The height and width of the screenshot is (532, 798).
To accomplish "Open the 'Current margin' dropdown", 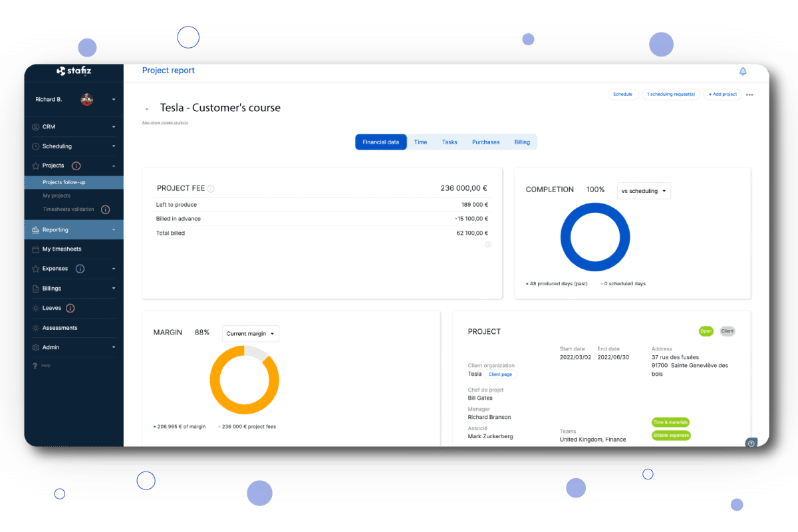I will (x=250, y=334).
